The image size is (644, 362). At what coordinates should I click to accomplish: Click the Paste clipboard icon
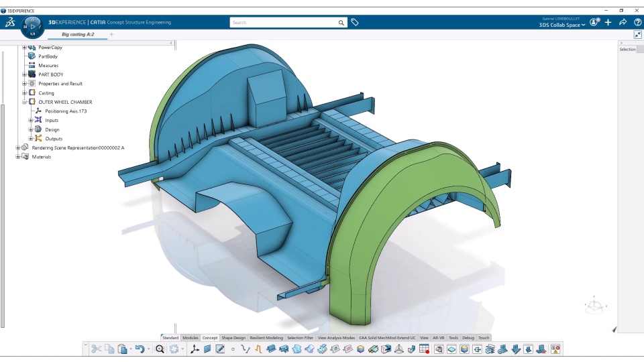pos(122,349)
